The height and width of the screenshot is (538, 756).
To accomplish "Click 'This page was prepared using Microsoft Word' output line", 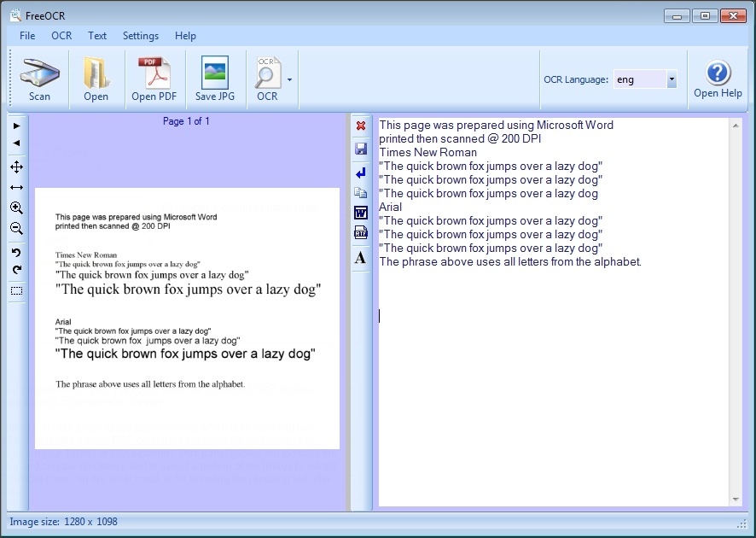I will point(496,125).
